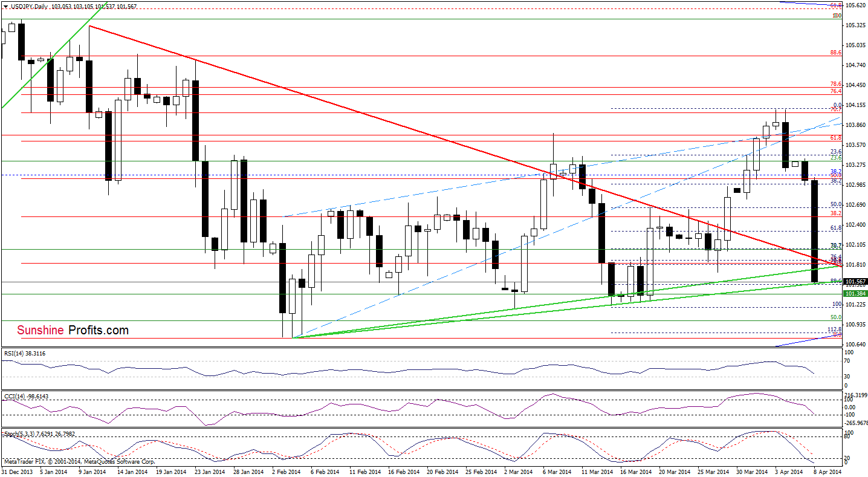Click the 105.620 price axis label

point(856,5)
